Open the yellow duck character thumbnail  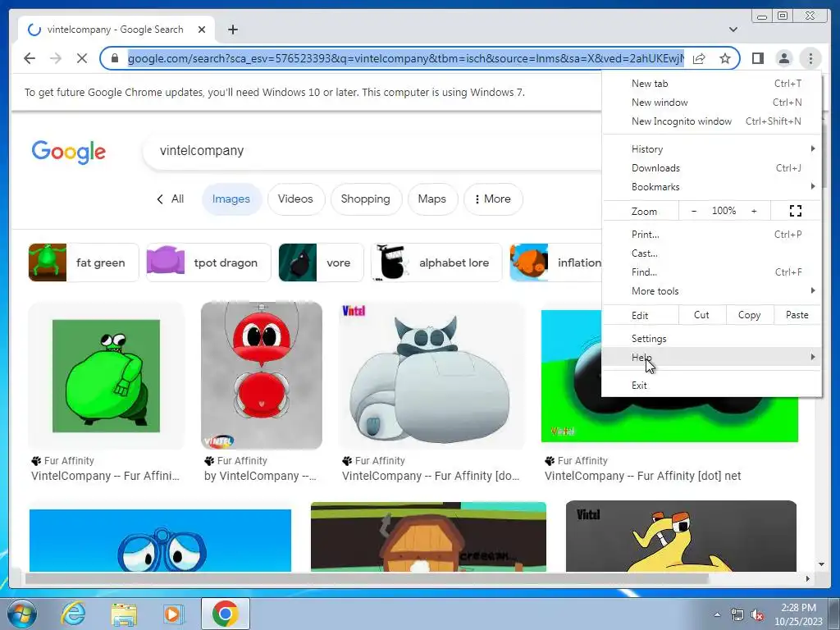coord(681,536)
